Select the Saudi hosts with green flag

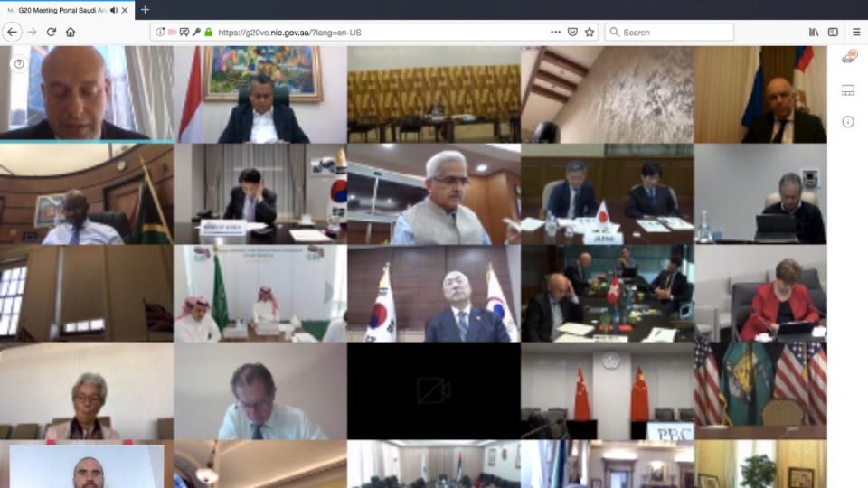tap(260, 293)
